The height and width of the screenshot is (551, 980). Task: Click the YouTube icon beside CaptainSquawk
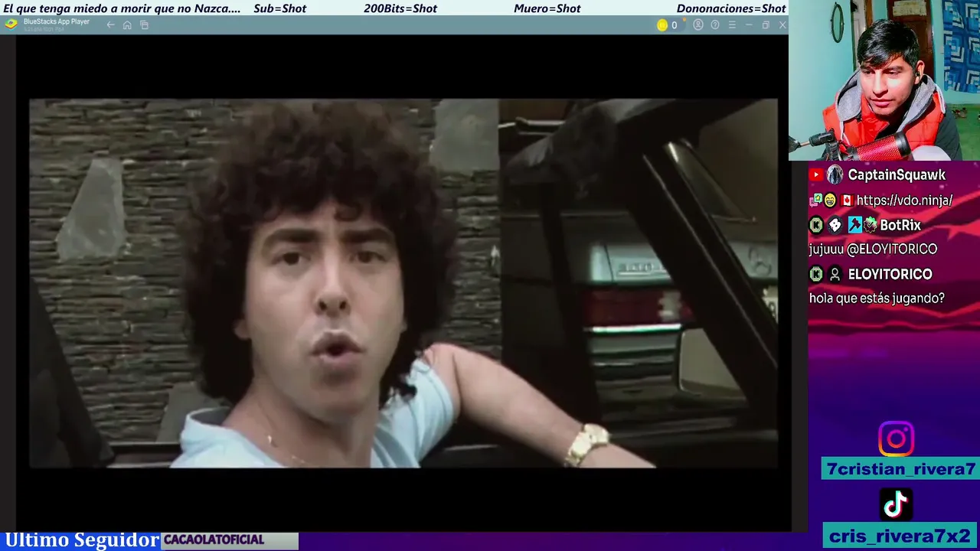click(816, 175)
